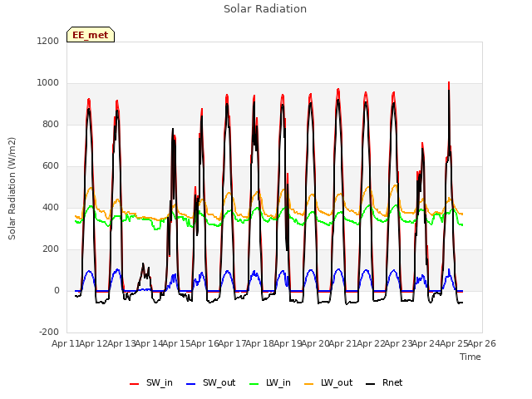Viewport: 532px width, 399px height.
Task: Click the Time axis label
Action: 470,357
